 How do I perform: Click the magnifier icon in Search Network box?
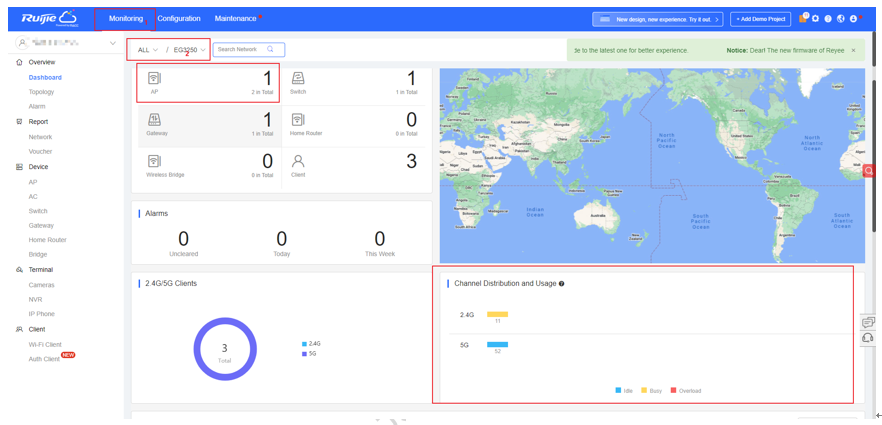(x=270, y=49)
